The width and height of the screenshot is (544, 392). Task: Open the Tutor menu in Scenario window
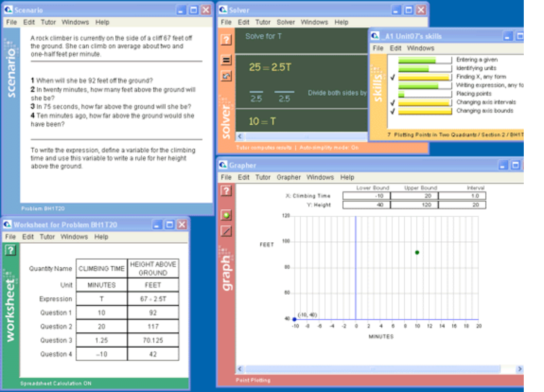48,22
